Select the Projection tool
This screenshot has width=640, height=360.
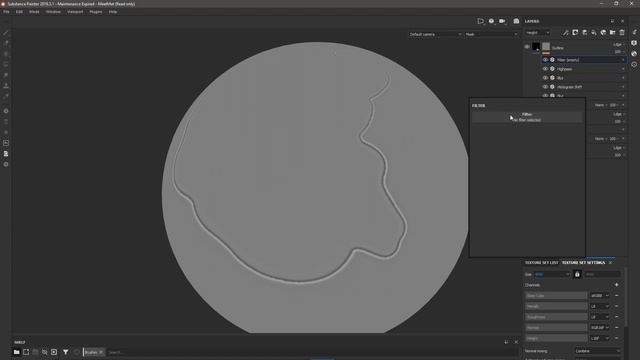(x=6, y=54)
